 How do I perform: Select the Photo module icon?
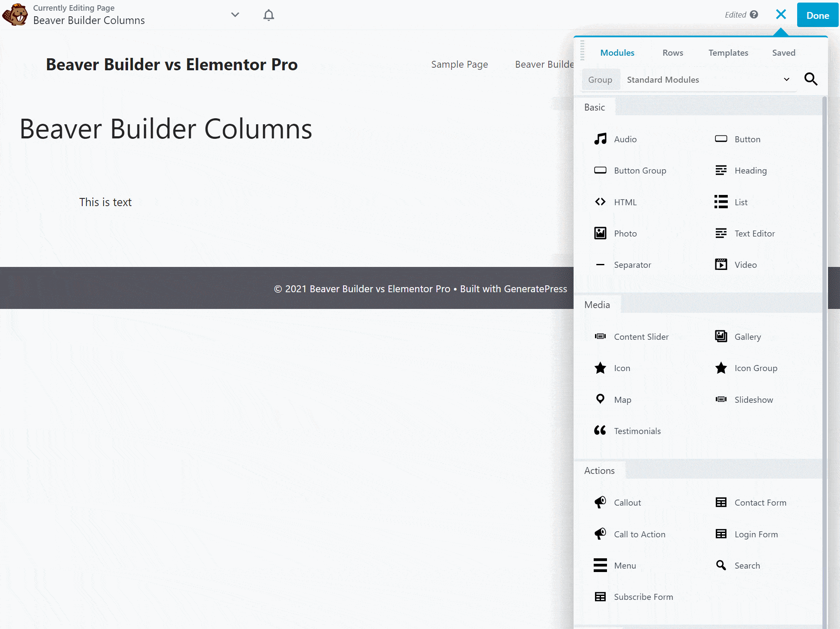tap(600, 233)
